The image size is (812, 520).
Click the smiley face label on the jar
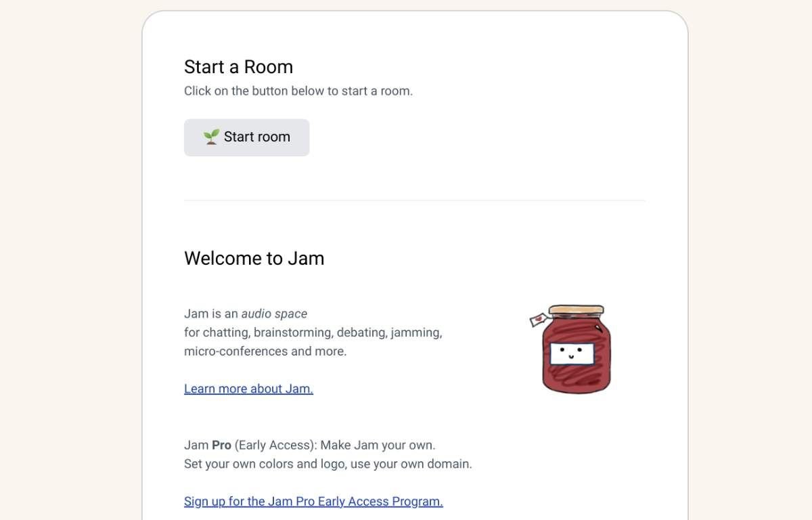click(x=572, y=353)
